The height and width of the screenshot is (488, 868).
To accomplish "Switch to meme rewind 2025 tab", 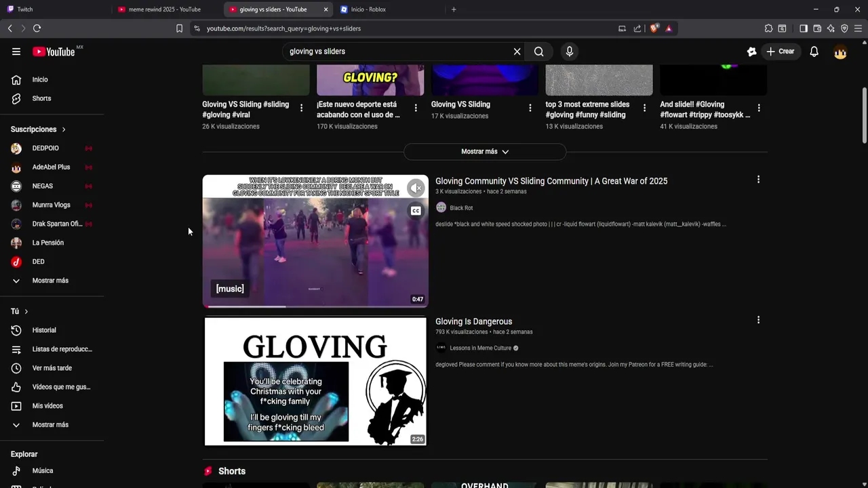I will pos(164,9).
